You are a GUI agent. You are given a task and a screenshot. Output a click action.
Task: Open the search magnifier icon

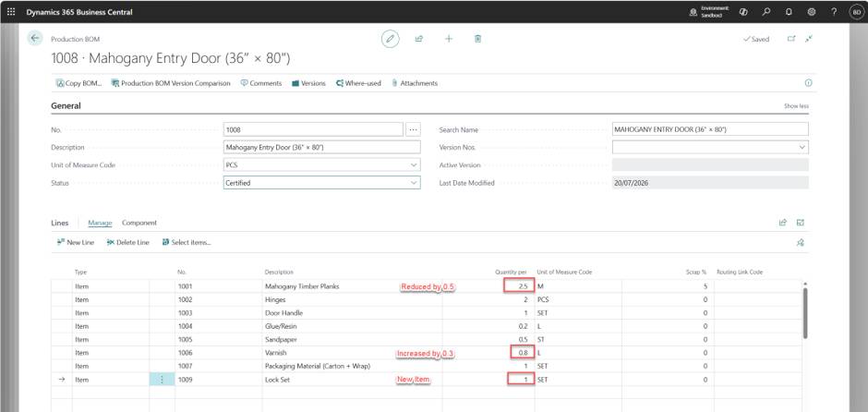pos(766,12)
